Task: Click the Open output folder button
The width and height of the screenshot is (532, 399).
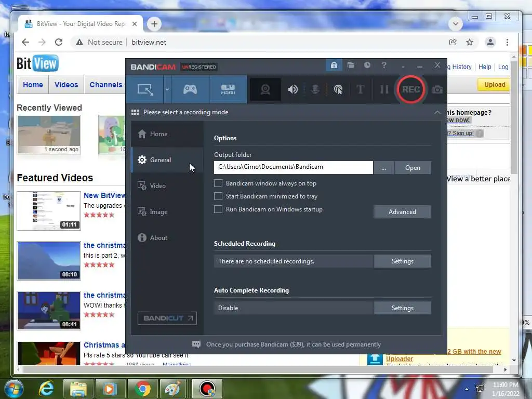Action: click(413, 168)
